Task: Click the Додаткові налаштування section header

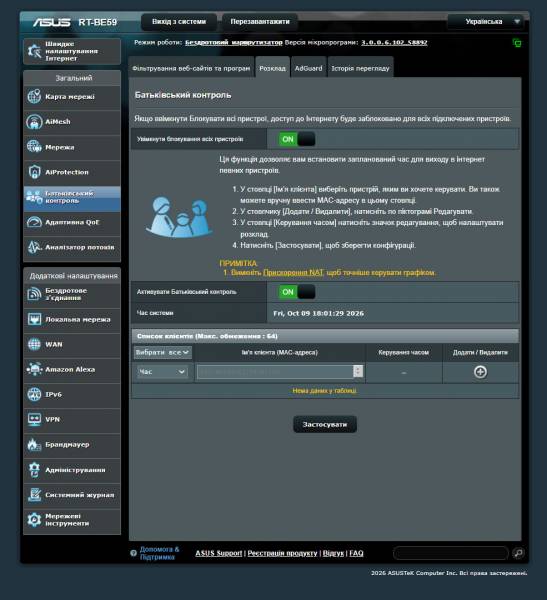Action: [73, 276]
